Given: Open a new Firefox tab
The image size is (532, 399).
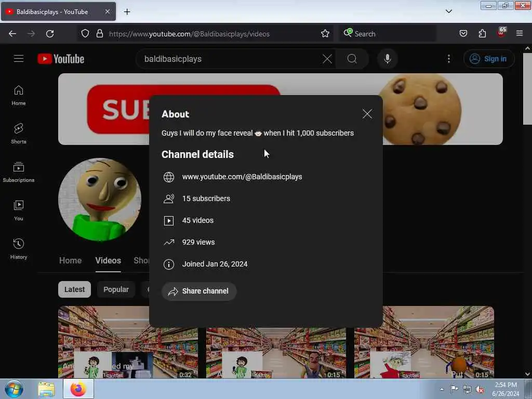Looking at the screenshot, I should click(127, 12).
